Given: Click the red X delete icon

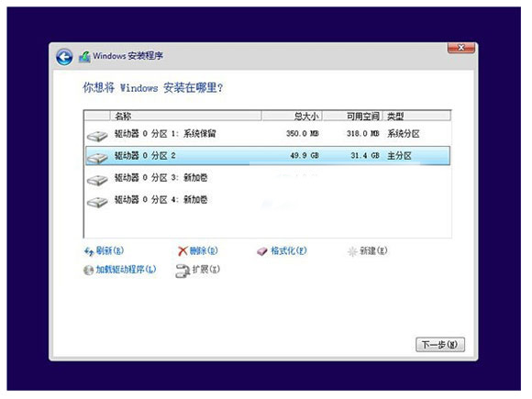Looking at the screenshot, I should [x=183, y=251].
